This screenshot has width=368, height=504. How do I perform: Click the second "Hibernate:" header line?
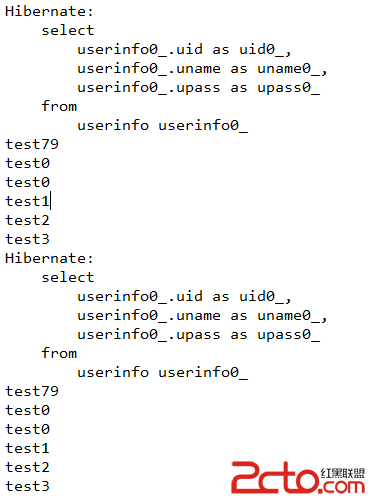tap(49, 258)
